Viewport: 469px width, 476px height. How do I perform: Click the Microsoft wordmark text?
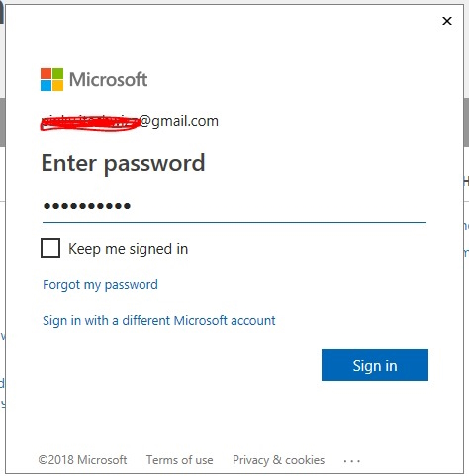[x=108, y=80]
